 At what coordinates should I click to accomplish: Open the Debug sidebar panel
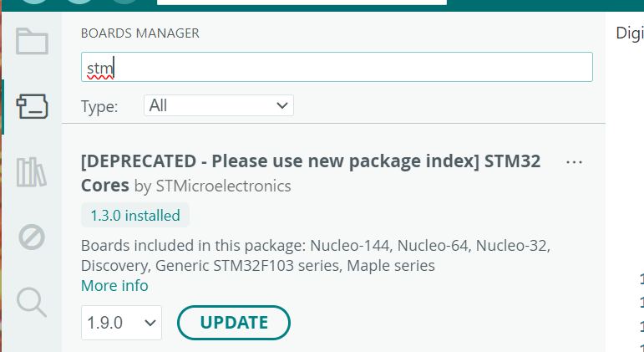32,237
